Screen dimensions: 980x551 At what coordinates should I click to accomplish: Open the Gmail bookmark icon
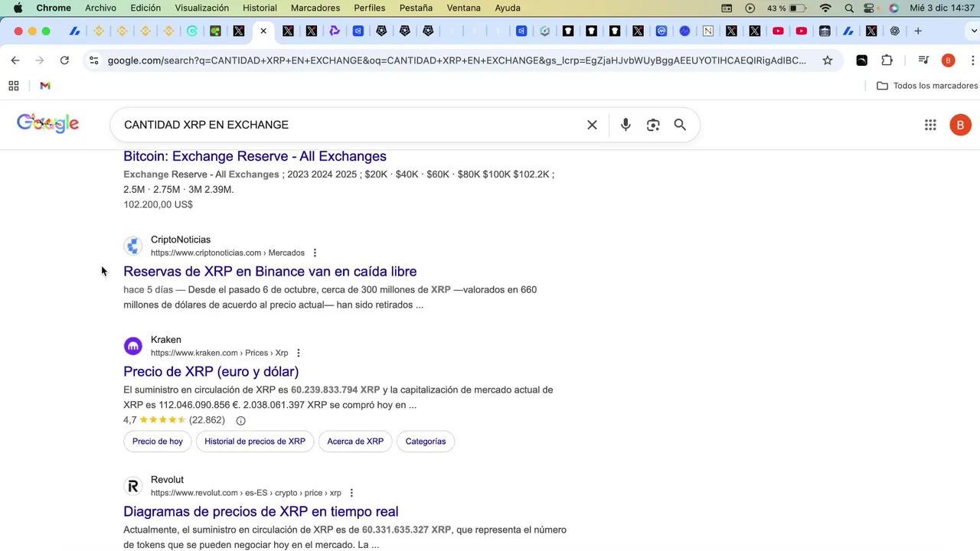(x=45, y=86)
